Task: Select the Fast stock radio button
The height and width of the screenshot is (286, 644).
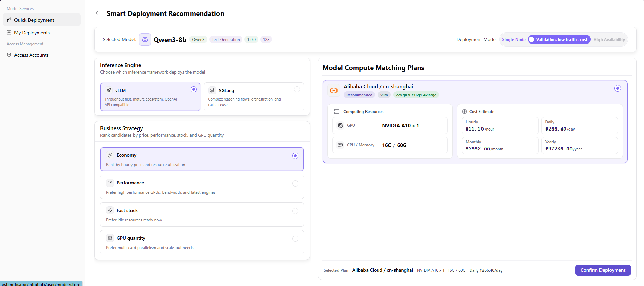Action: [x=295, y=211]
